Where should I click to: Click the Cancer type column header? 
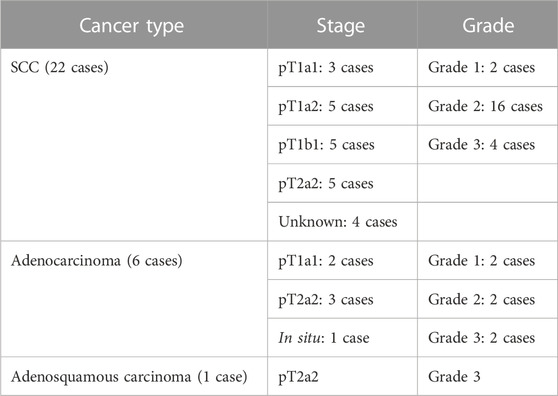point(134,25)
